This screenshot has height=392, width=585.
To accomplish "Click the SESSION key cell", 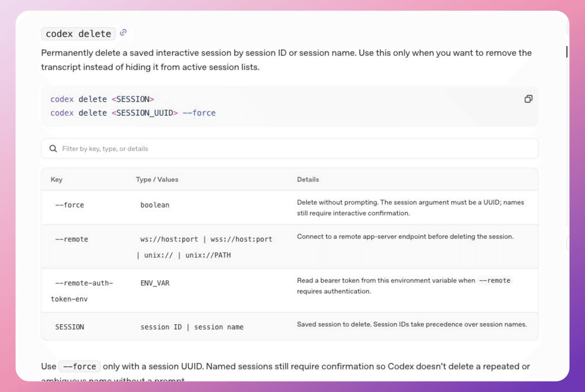I will [70, 327].
